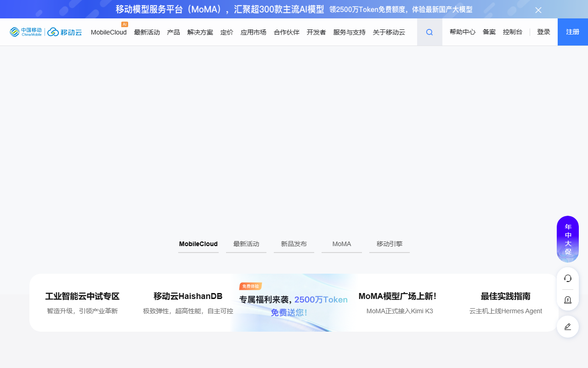The width and height of the screenshot is (588, 368).
Task: Expand the 关于移动云 navigation menu
Action: point(389,32)
